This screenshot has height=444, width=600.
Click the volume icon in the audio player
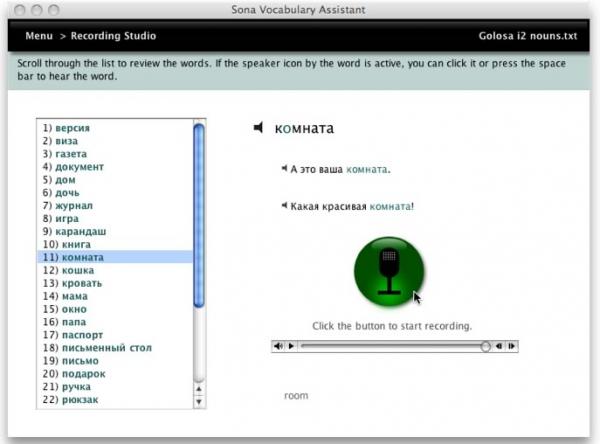point(278,346)
